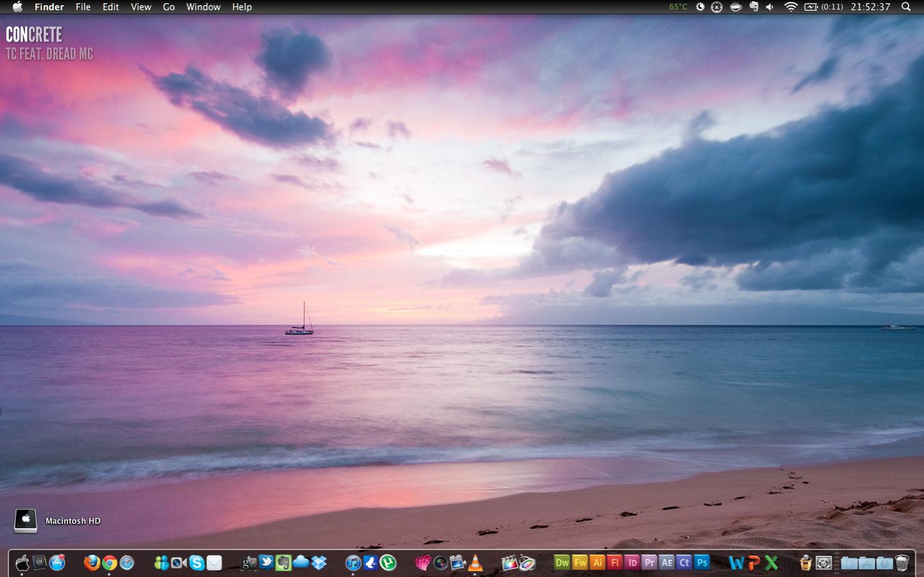
Task: Click the brightness sun icon in menu bar
Action: pos(700,6)
